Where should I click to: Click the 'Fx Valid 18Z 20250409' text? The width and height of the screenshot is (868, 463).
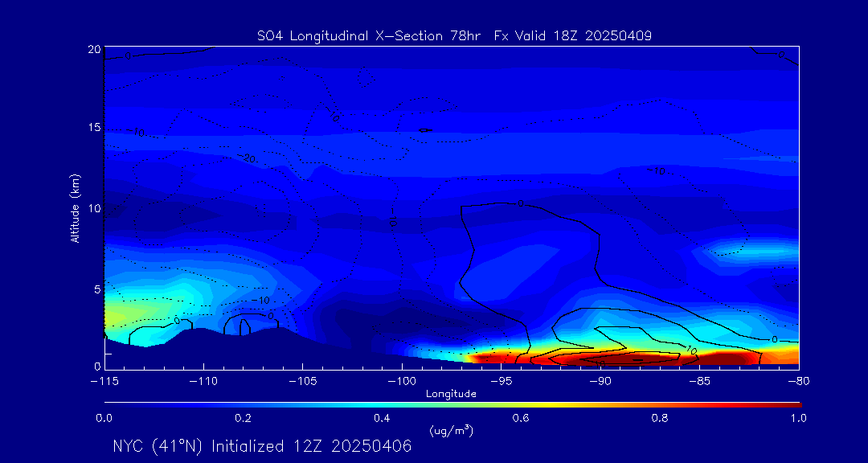pyautogui.click(x=572, y=36)
